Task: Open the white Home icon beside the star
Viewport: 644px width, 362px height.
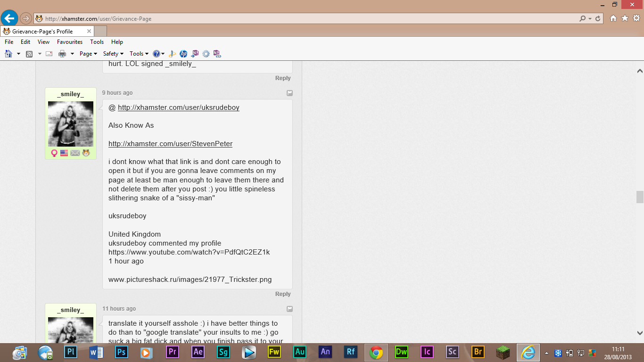Action: pos(613,18)
